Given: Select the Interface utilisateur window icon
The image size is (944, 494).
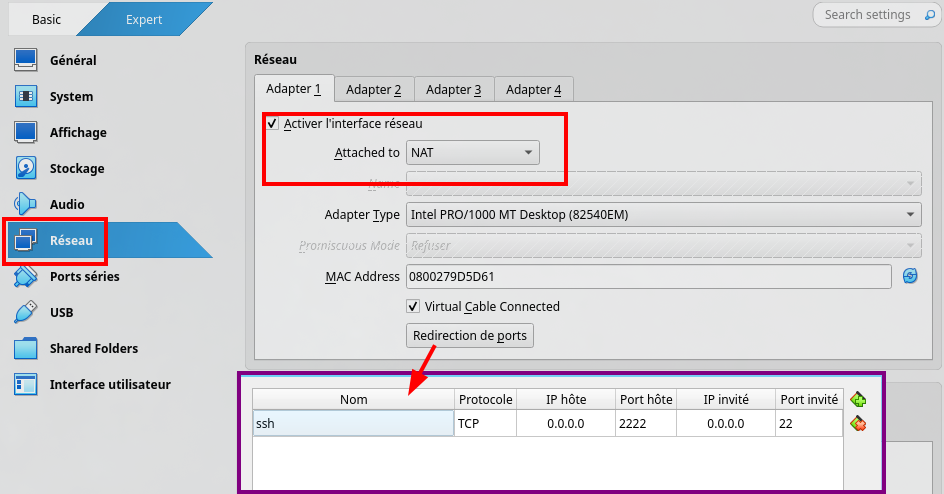Looking at the screenshot, I should point(25,384).
